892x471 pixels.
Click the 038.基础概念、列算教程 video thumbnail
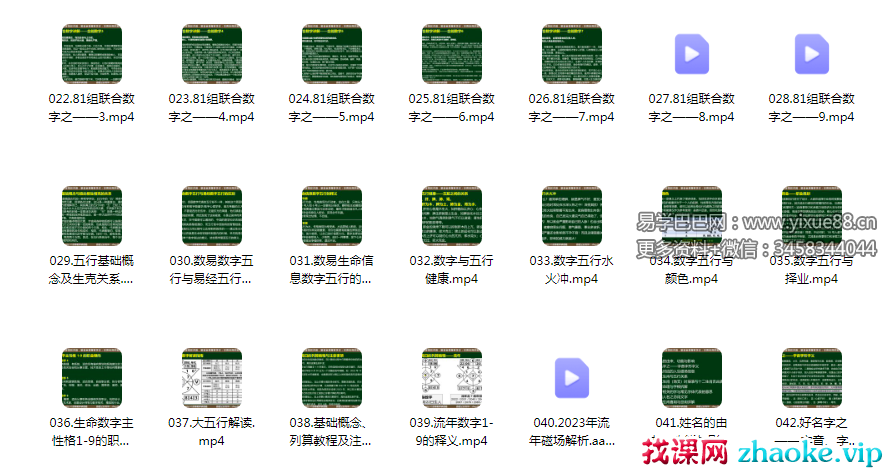[331, 378]
